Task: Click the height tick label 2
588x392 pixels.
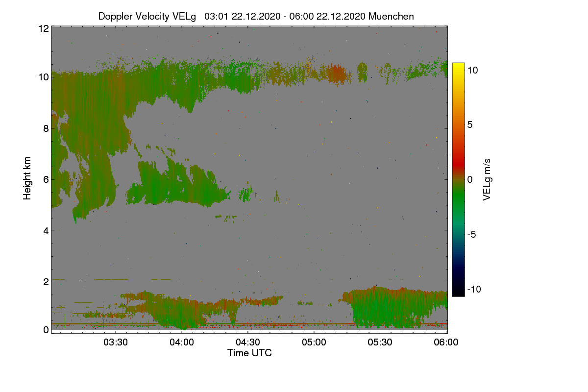Action: tap(46, 282)
